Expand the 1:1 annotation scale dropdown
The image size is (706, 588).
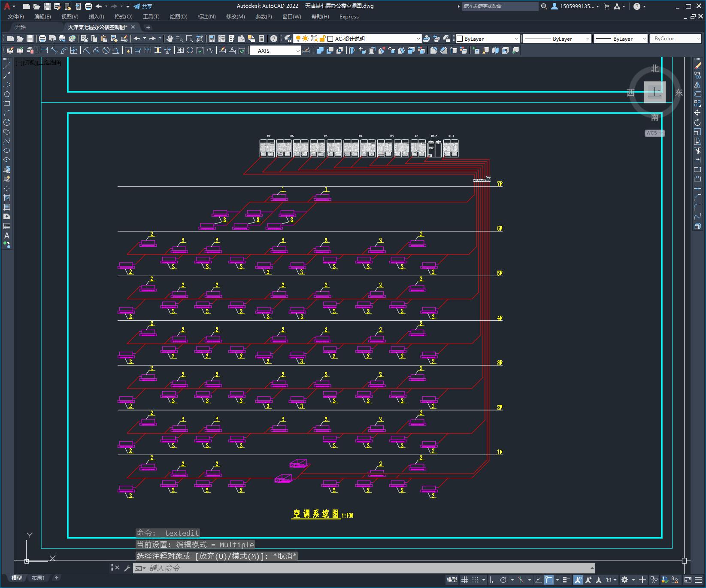pos(611,580)
